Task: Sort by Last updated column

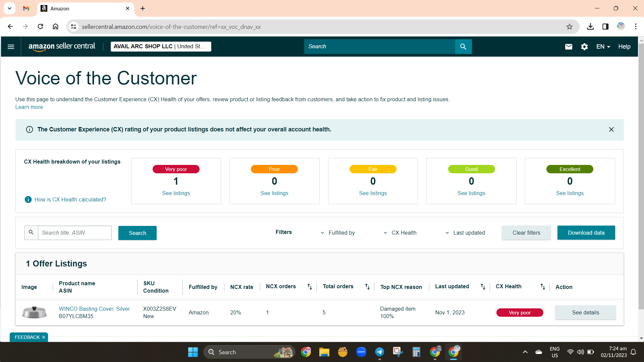Action: tap(483, 287)
